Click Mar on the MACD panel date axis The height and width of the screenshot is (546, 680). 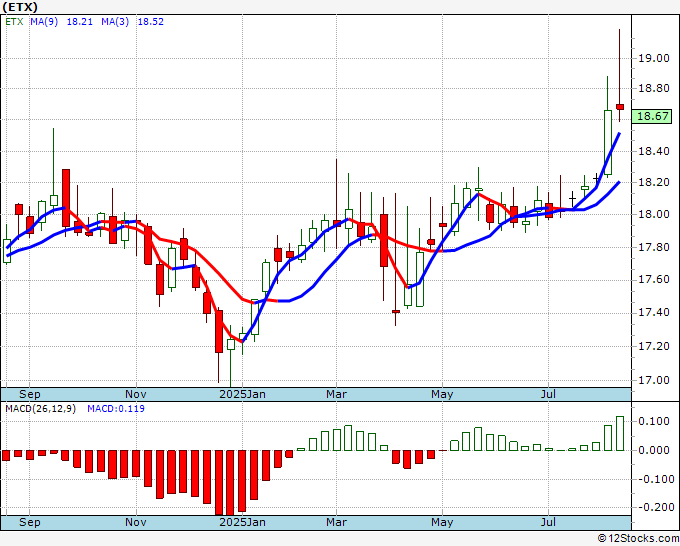tap(337, 522)
